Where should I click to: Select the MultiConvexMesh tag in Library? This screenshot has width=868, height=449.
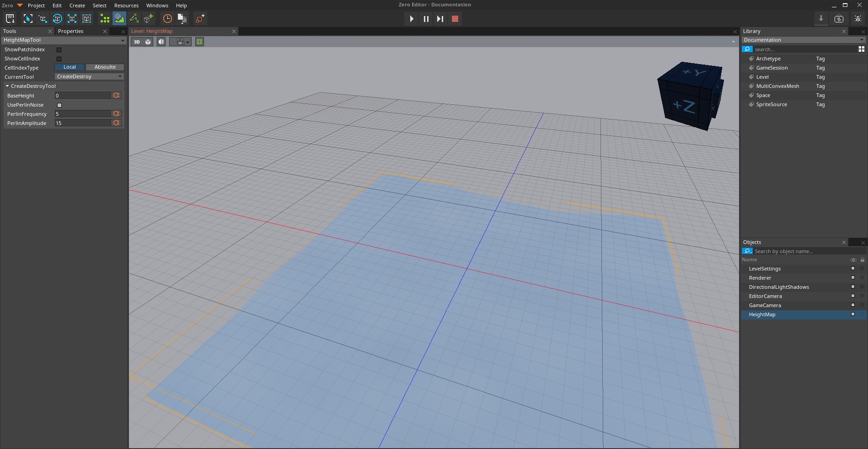coord(777,86)
